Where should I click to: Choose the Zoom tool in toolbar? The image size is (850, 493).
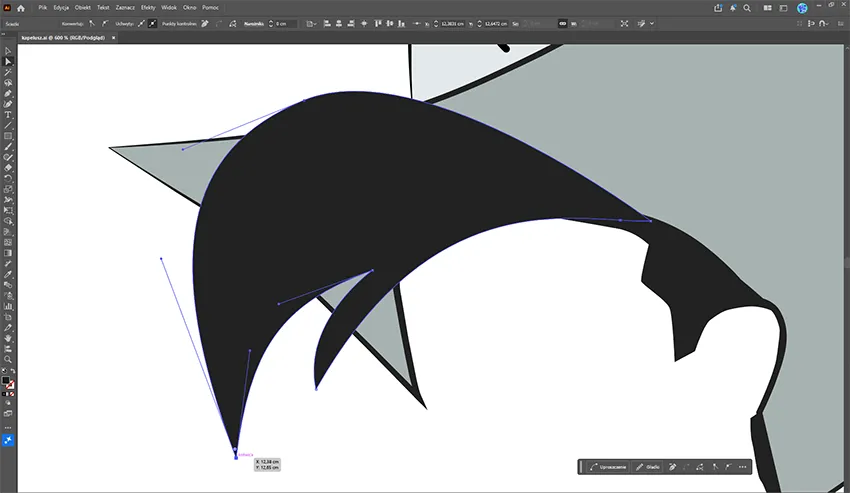click(8, 359)
